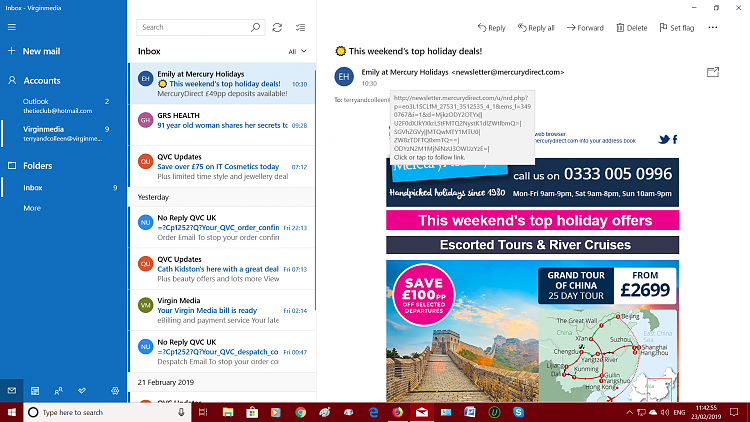
Task: Click the magnifier search icon
Action: tap(255, 27)
